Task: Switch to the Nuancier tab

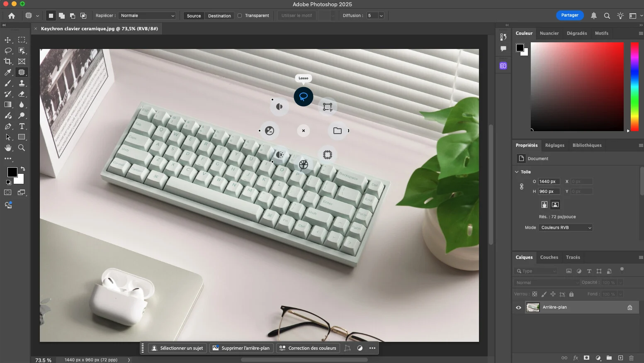Action: [x=549, y=33]
